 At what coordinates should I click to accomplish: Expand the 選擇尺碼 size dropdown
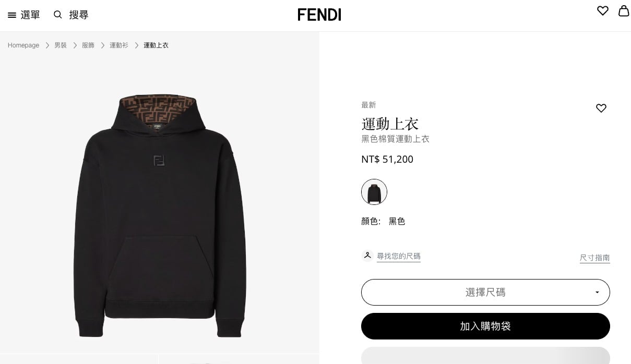click(x=485, y=292)
